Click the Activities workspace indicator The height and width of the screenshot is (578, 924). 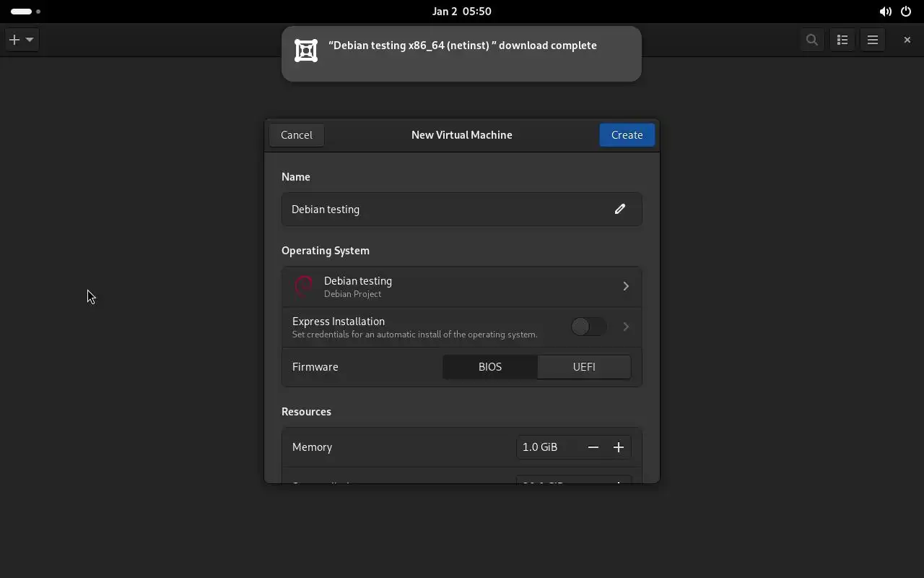click(25, 12)
